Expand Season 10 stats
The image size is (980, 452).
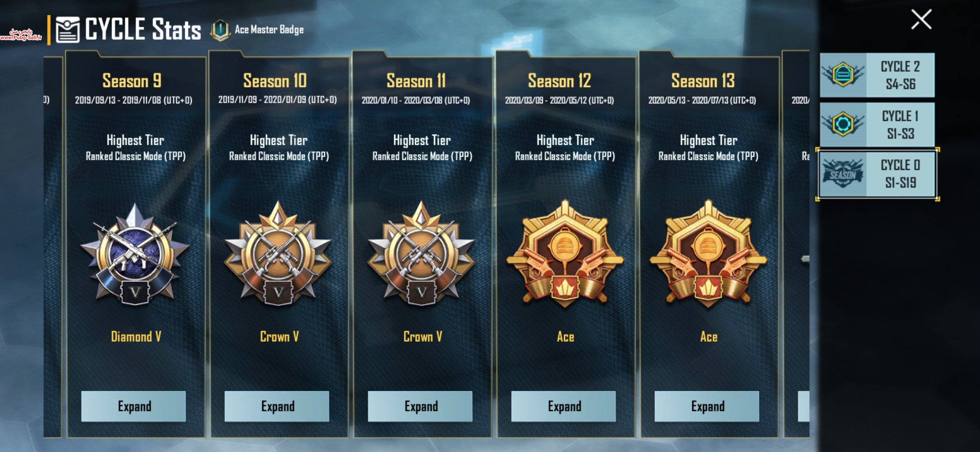(x=277, y=406)
